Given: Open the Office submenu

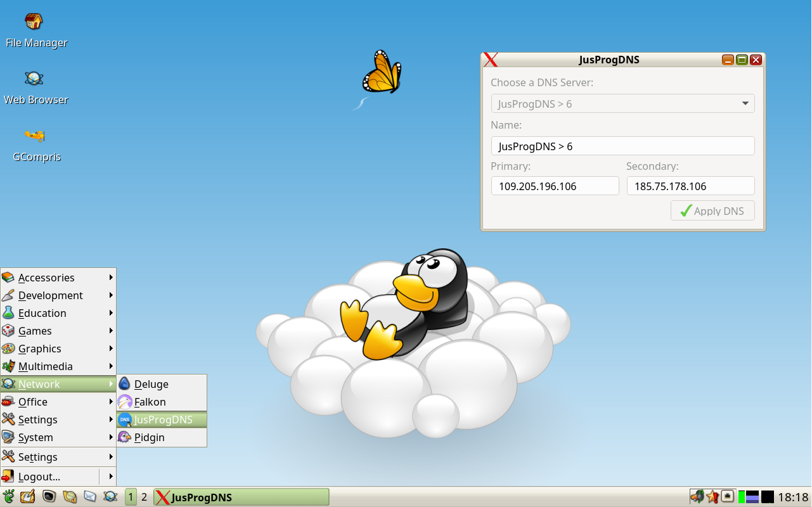Looking at the screenshot, I should (x=58, y=402).
